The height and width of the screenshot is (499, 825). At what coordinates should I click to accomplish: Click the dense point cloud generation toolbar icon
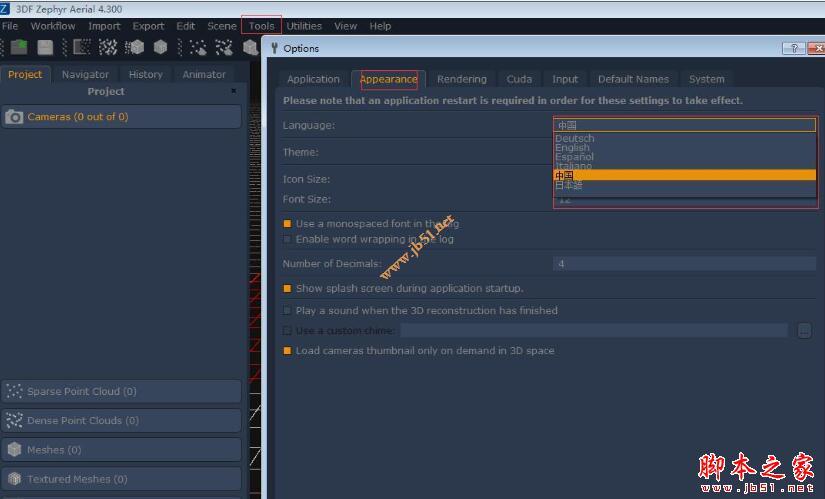[108, 47]
